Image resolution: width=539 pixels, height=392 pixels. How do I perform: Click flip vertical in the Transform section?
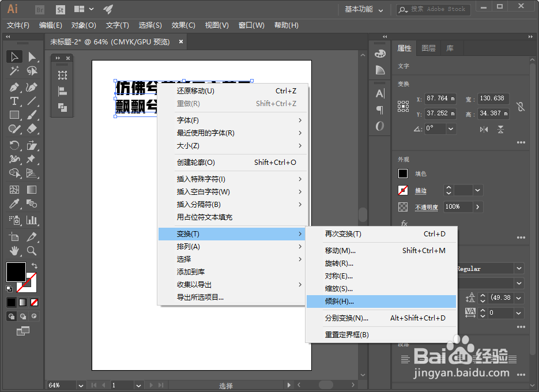[x=500, y=129]
